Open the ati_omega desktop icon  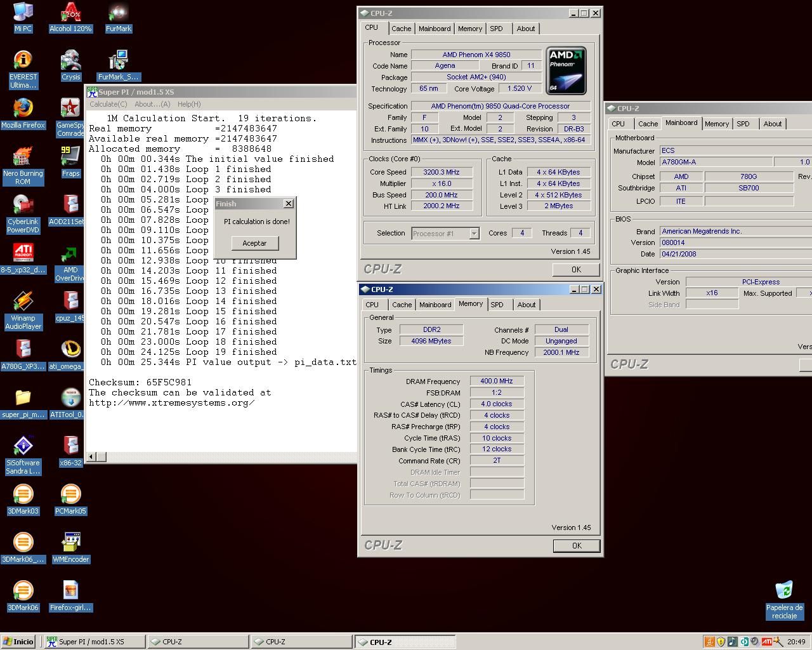70,355
